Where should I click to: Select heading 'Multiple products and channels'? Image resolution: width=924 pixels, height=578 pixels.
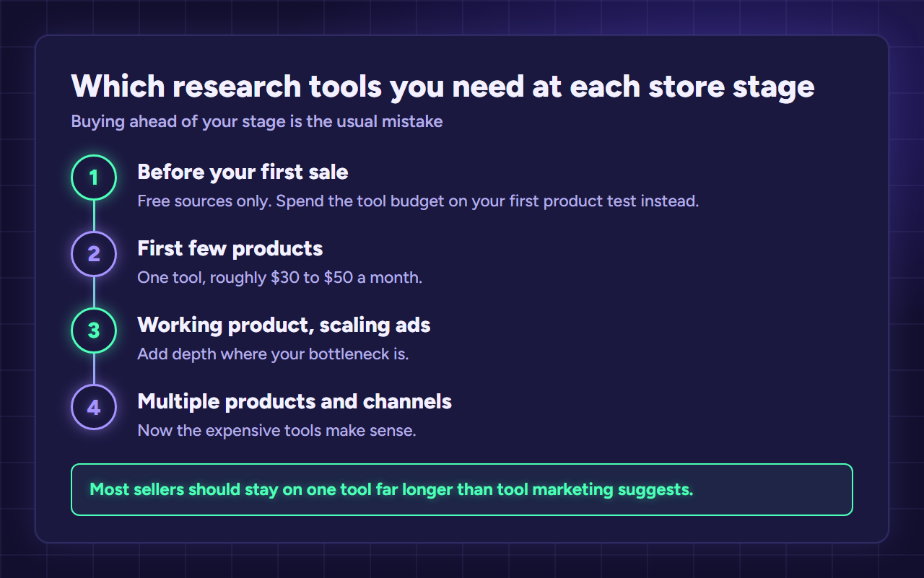coord(295,401)
